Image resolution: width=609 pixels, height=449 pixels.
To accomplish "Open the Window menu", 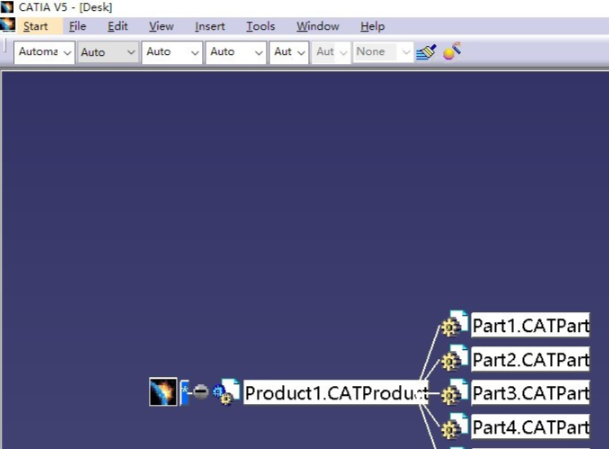I will pos(318,26).
